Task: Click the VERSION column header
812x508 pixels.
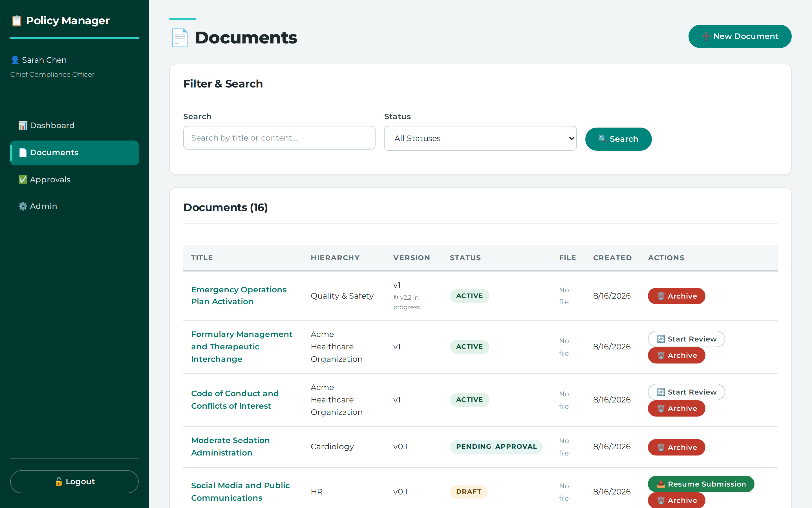Action: (411, 258)
